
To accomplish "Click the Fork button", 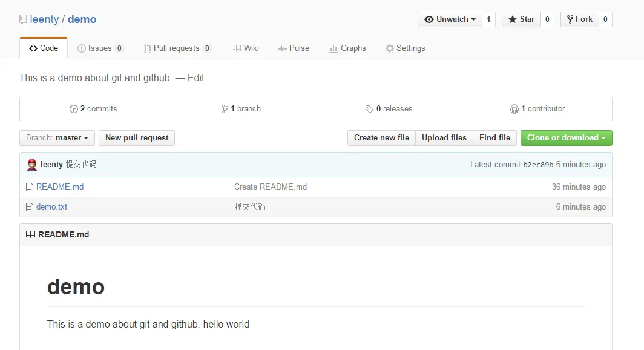I will coord(579,19).
